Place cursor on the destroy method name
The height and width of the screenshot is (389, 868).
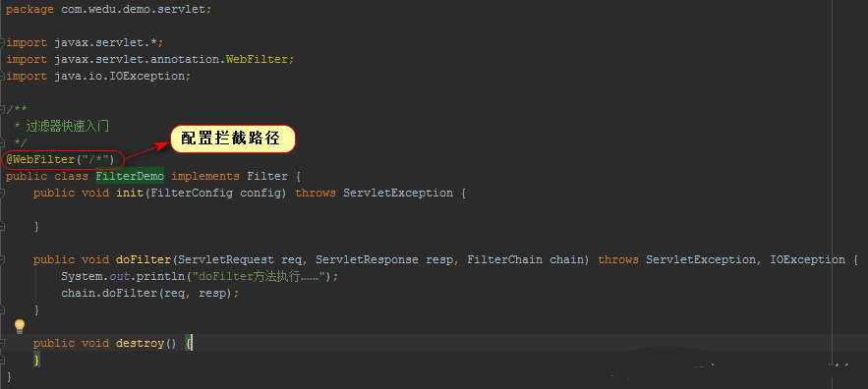(140, 343)
